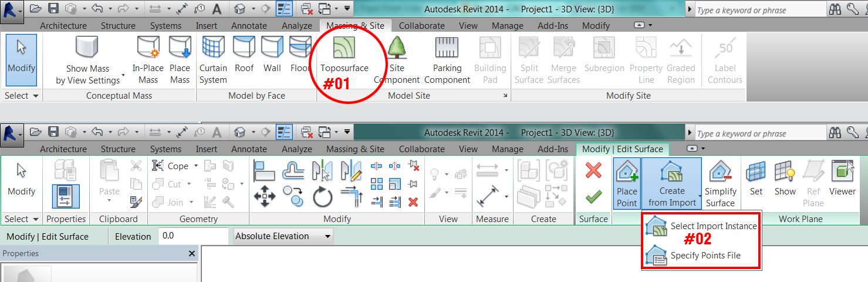
Task: Select the In-Place Mass tool
Action: (x=148, y=59)
